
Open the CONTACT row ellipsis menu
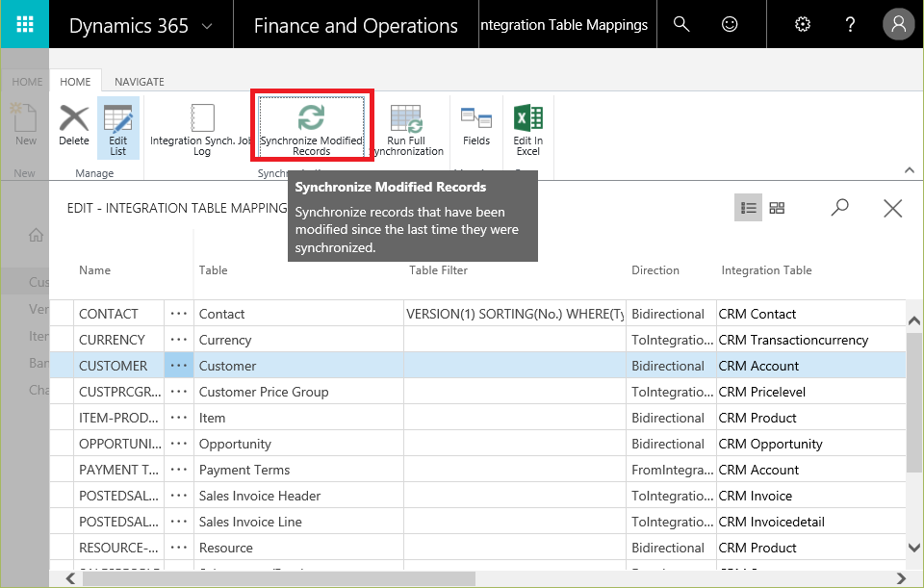click(x=179, y=314)
